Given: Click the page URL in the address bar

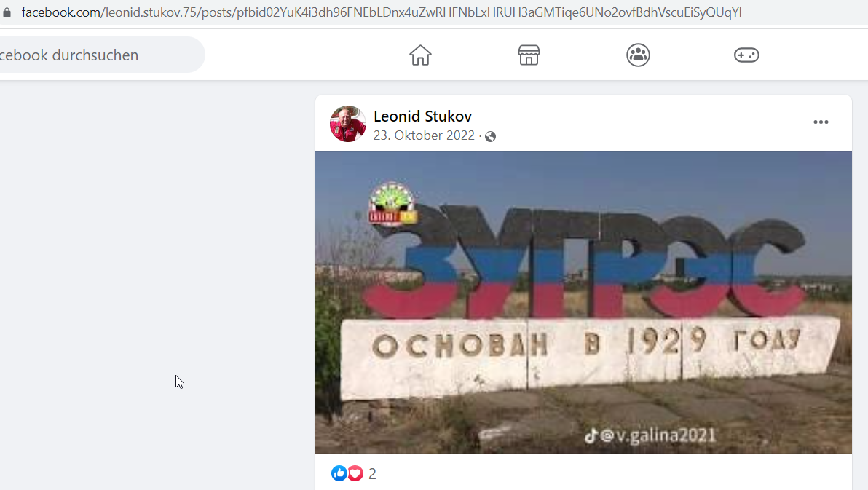Looking at the screenshot, I should click(x=382, y=12).
